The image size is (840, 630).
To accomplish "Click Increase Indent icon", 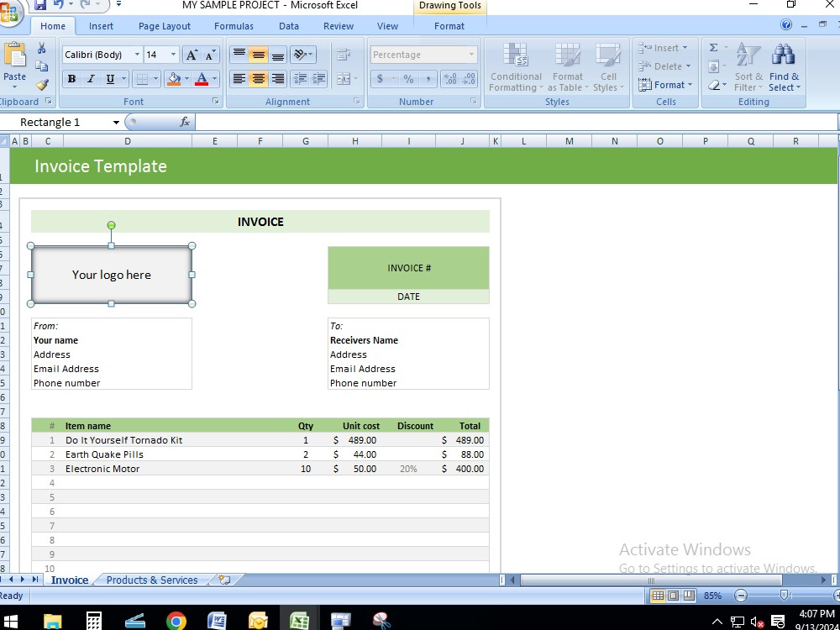I will [x=318, y=79].
